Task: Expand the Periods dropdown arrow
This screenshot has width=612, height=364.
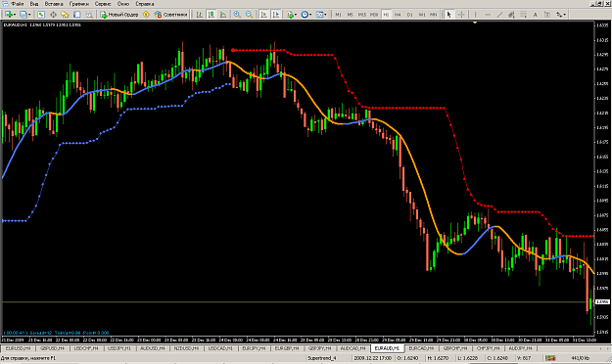Action: click(310, 15)
